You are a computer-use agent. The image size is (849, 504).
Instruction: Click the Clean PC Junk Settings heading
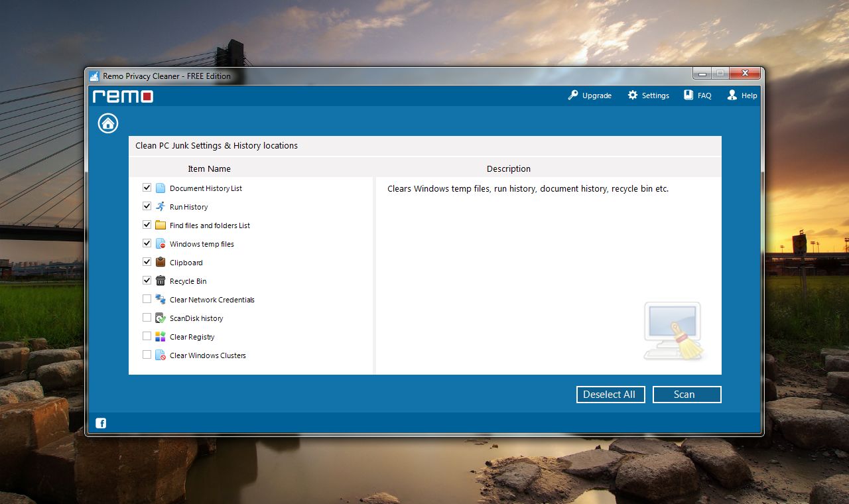216,146
